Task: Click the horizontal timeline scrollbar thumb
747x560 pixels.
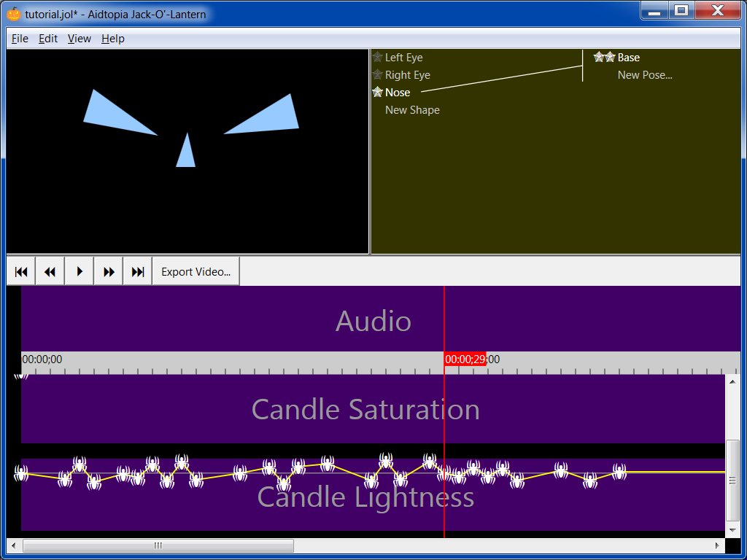Action: point(158,545)
